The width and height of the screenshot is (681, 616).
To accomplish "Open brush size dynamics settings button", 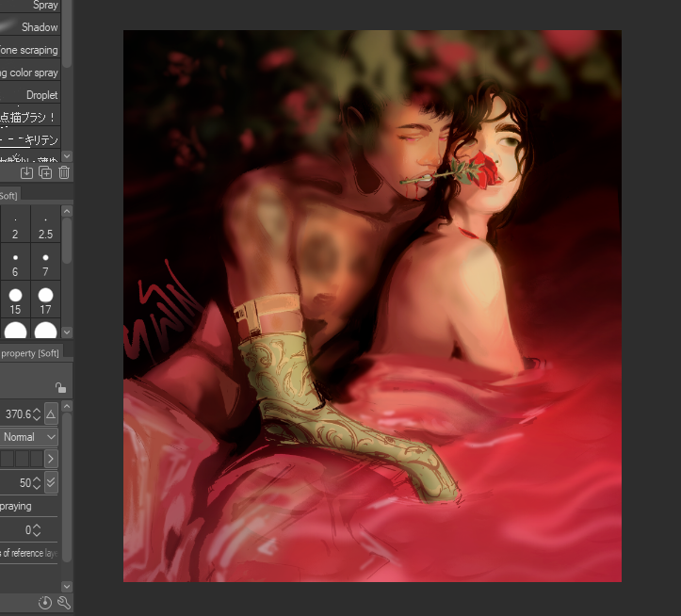I will (x=51, y=414).
